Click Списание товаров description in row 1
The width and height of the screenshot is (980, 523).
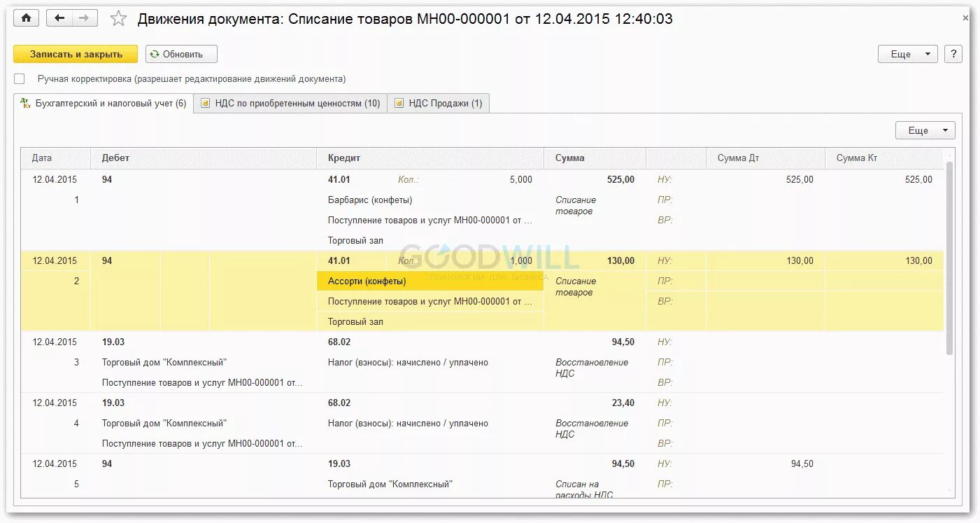(x=576, y=205)
